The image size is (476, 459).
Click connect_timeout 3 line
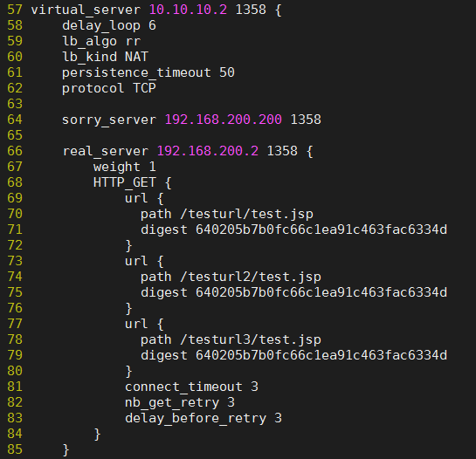(x=191, y=387)
